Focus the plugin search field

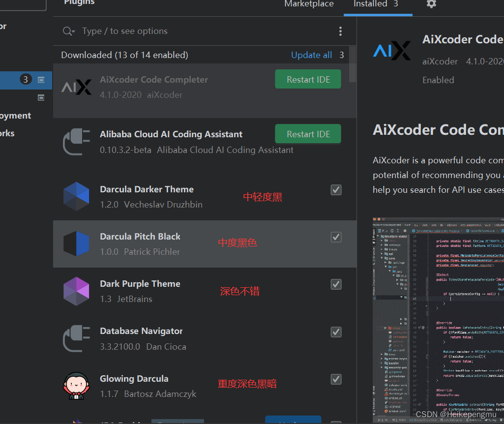(206, 31)
